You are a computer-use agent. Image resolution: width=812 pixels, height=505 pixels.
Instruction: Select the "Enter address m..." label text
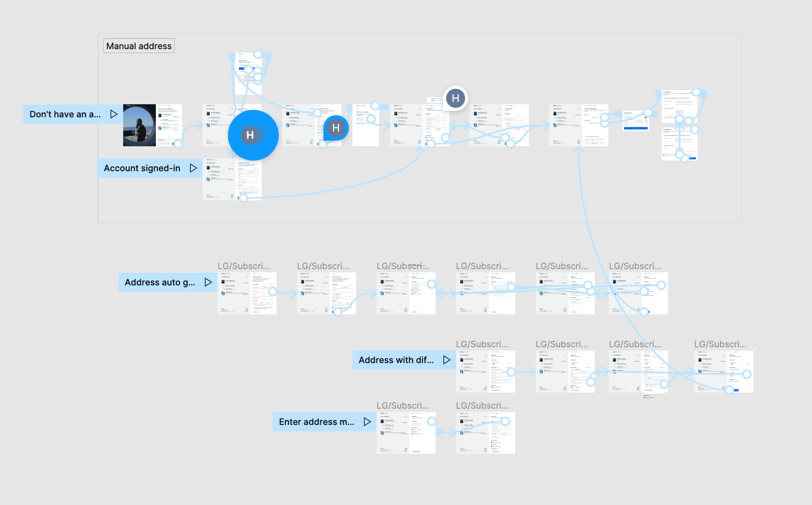pos(316,422)
